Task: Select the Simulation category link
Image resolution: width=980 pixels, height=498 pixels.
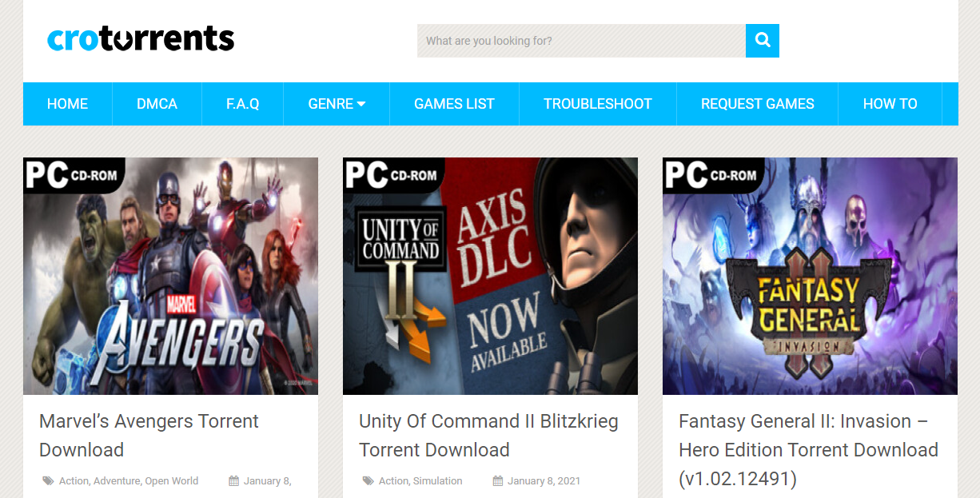Action: 438,481
